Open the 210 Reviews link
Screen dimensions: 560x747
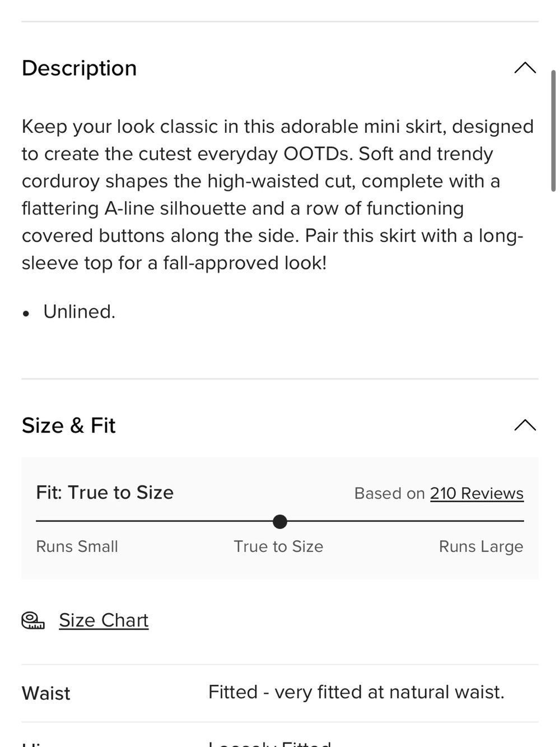(477, 493)
